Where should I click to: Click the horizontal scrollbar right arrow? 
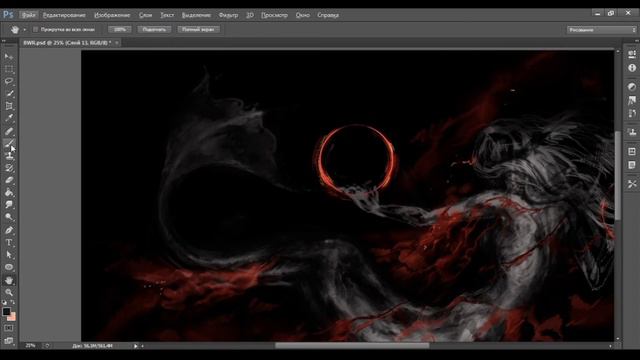[x=611, y=346]
